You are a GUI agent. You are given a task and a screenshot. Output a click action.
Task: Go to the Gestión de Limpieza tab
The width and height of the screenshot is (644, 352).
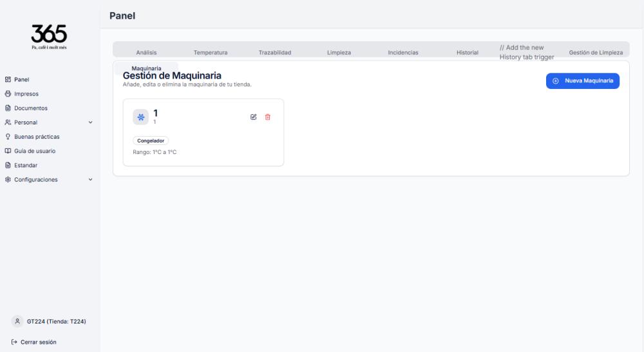pos(596,52)
